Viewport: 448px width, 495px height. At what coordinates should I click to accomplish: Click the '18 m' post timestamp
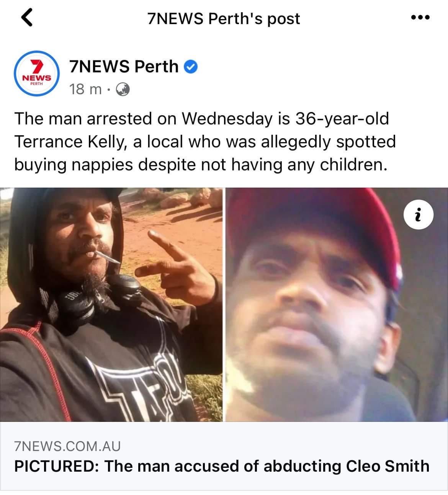point(85,90)
